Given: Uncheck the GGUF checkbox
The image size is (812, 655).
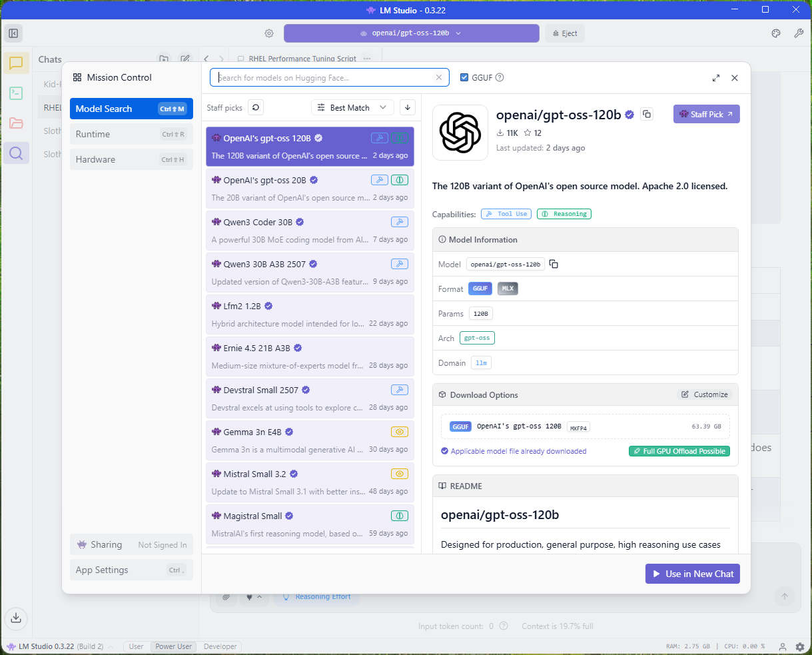Looking at the screenshot, I should click(x=464, y=77).
